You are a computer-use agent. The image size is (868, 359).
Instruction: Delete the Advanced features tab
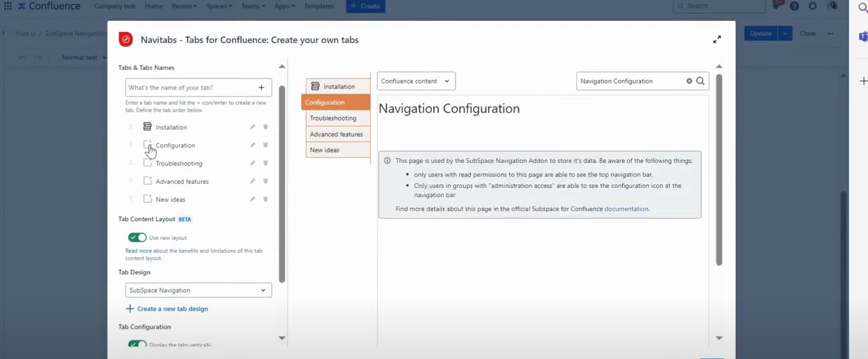click(266, 182)
